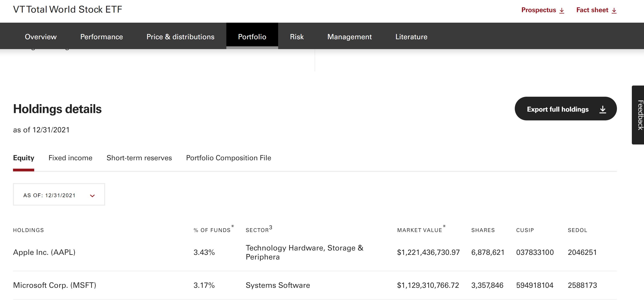
Task: Click the HOLDINGS column header
Action: point(29,230)
